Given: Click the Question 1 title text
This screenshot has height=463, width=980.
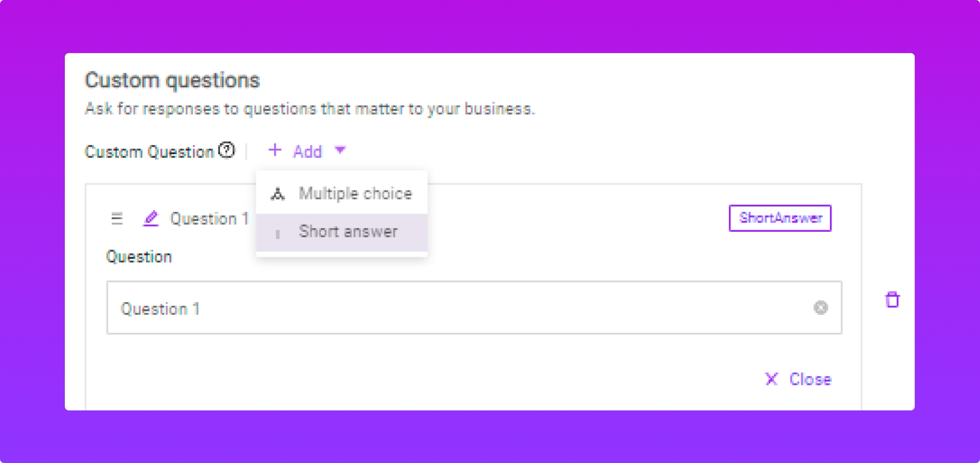Looking at the screenshot, I should (209, 218).
